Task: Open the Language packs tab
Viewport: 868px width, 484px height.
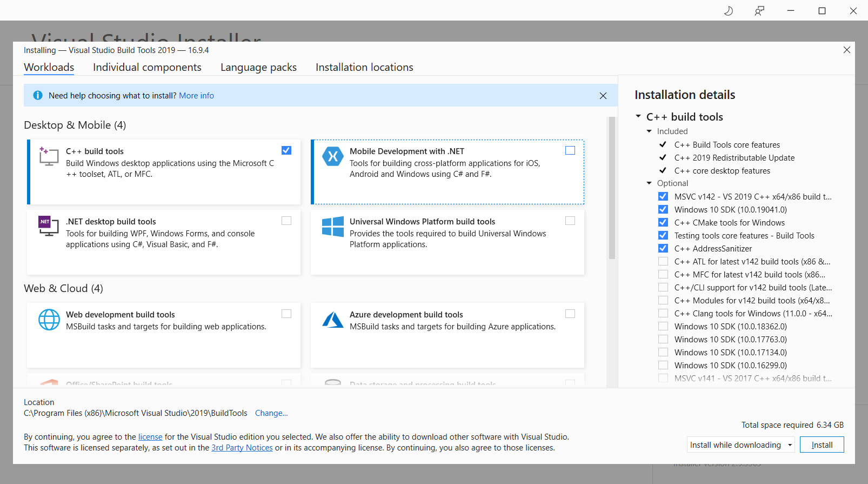Action: pyautogui.click(x=258, y=67)
